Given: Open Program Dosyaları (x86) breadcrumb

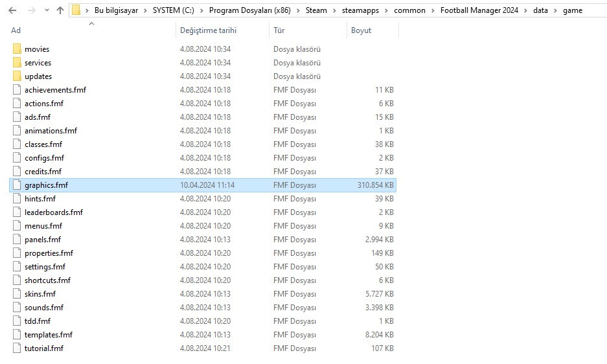Looking at the screenshot, I should tap(249, 10).
